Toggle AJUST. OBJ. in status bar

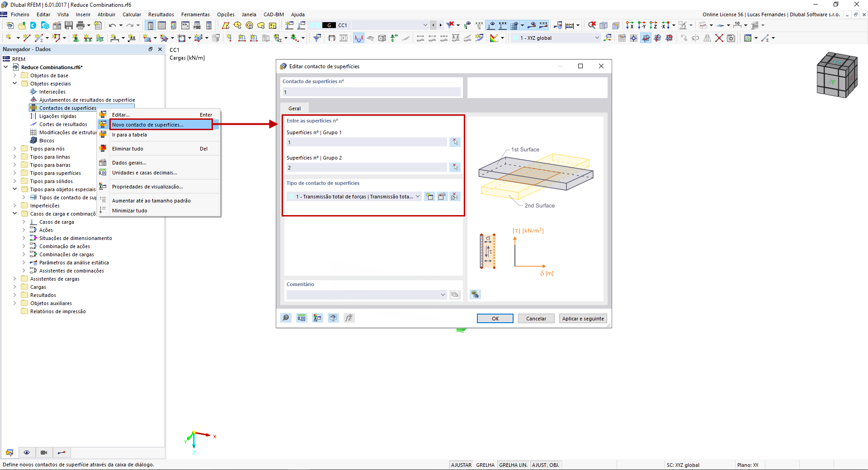546,465
